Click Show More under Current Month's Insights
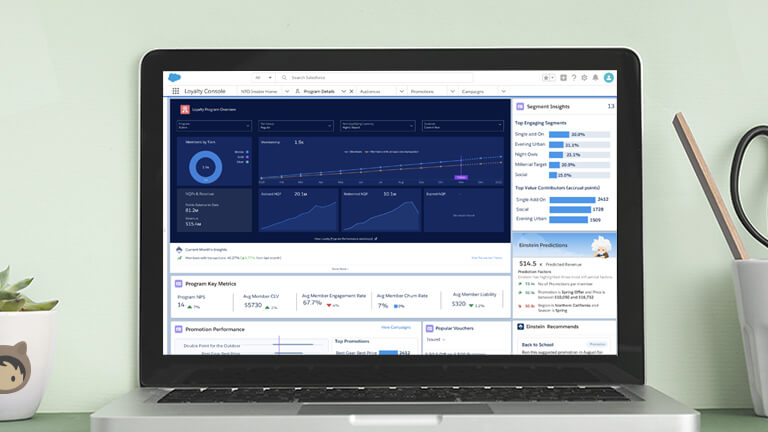The image size is (768, 432). pyautogui.click(x=341, y=268)
